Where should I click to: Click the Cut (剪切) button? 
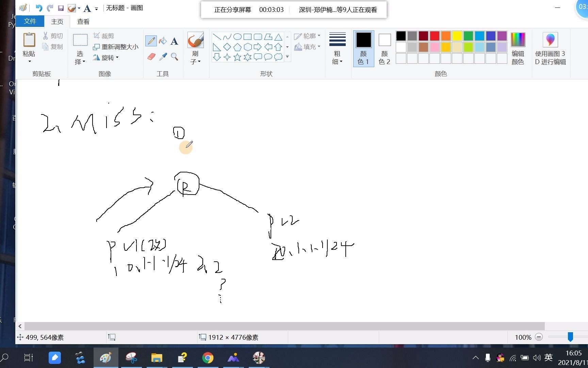53,36
